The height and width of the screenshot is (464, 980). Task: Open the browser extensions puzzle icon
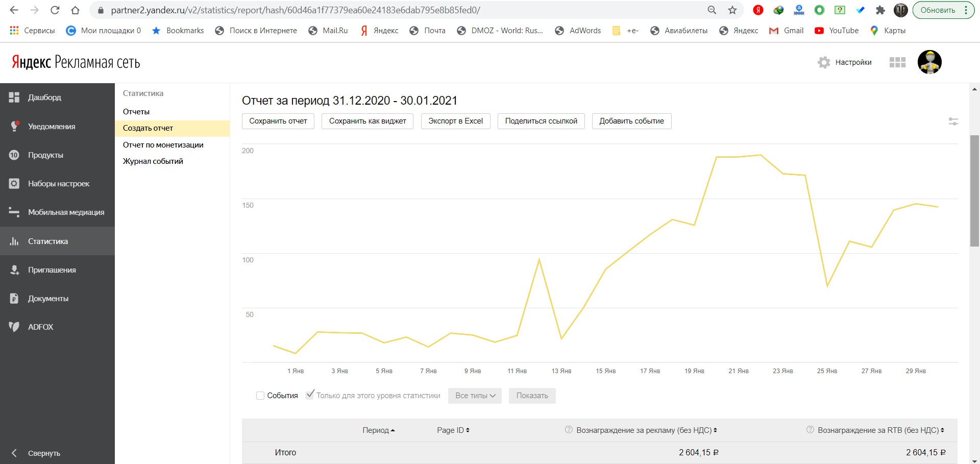[x=880, y=10]
